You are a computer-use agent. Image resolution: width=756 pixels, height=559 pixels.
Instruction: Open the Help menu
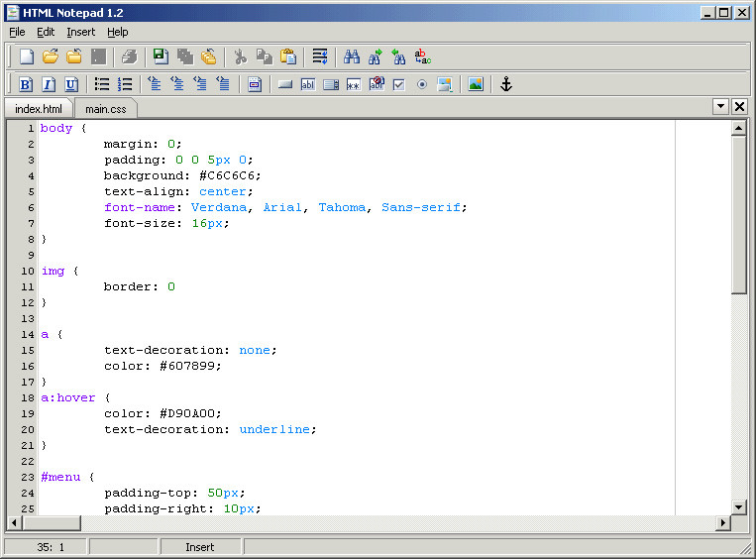point(118,32)
